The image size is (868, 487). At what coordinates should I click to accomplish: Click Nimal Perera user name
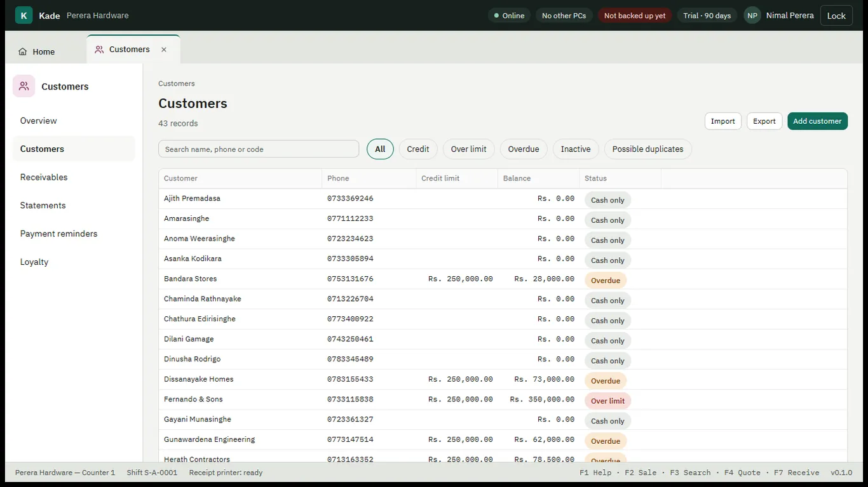790,15
